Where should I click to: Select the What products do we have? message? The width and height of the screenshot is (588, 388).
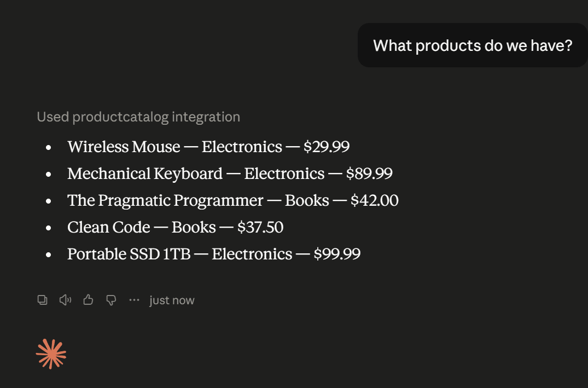[473, 45]
